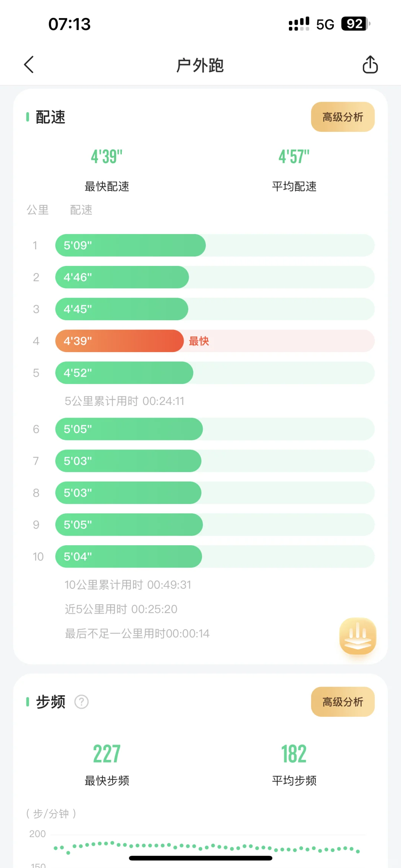The image size is (401, 868).
Task: Open the step frequency help question mark
Action: coord(82,702)
